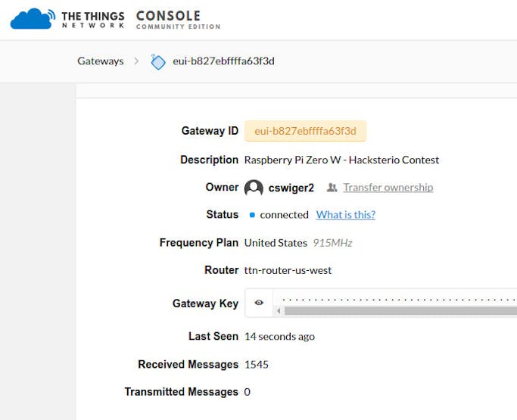Image resolution: width=517 pixels, height=420 pixels.
Task: Click Received Messages count 1545
Action: coord(257,364)
